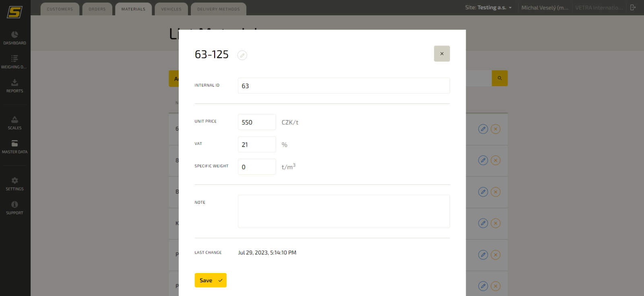The width and height of the screenshot is (644, 296).
Task: Click the VETRA International link in the top bar
Action: tap(599, 8)
